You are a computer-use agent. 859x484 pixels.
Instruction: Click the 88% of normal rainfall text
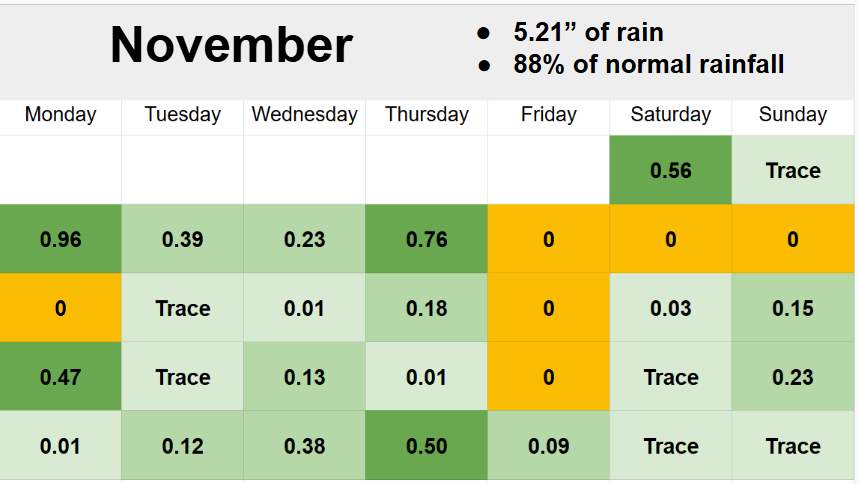click(x=648, y=65)
